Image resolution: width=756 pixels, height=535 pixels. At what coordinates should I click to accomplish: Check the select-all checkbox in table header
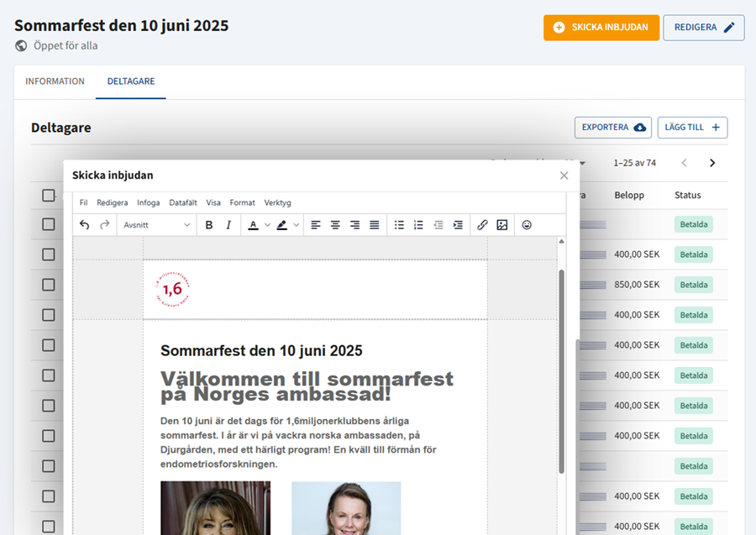point(48,195)
